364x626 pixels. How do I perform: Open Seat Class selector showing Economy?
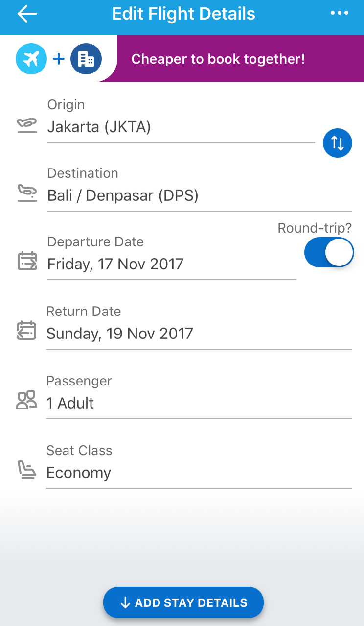coord(199,473)
